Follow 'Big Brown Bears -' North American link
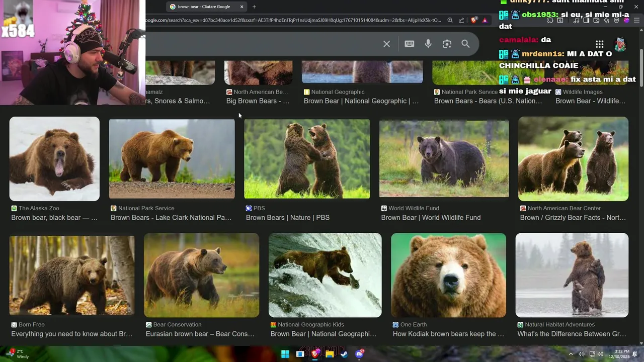Image resolution: width=644 pixels, height=362 pixels. pos(258,101)
